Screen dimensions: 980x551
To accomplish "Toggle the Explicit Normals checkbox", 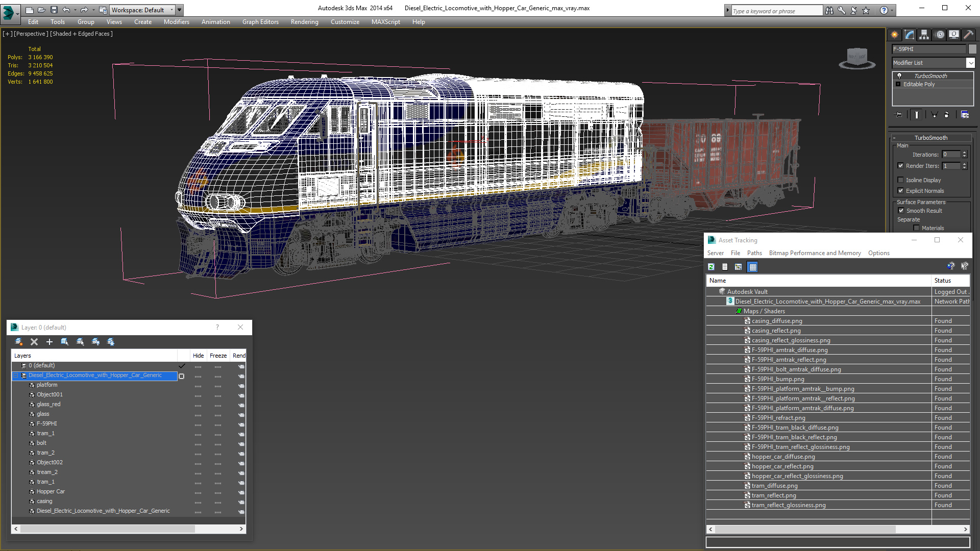I will click(901, 191).
